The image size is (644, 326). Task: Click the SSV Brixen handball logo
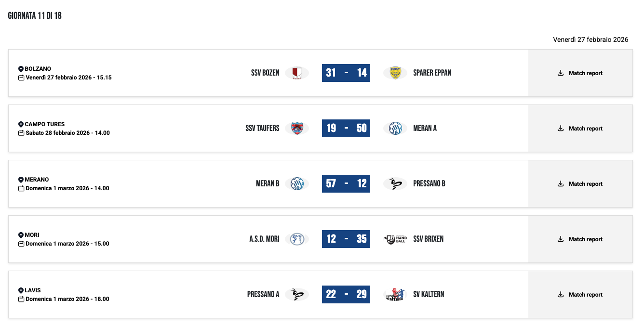pyautogui.click(x=396, y=239)
